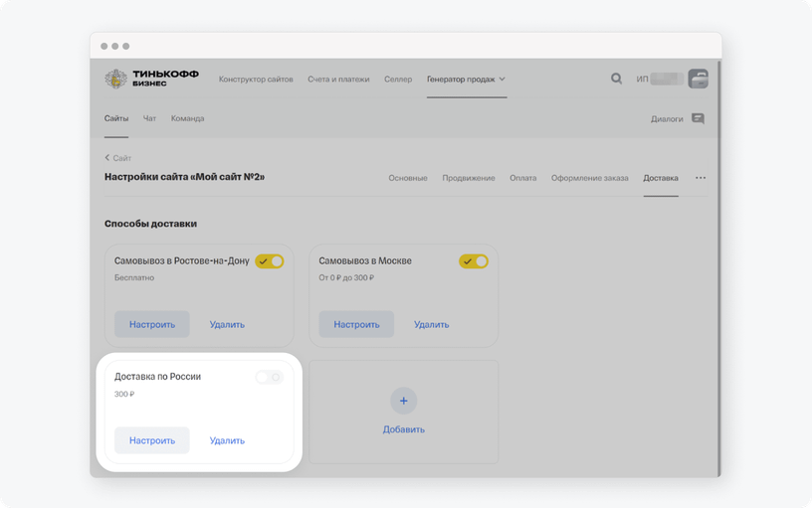
Task: Disable Самовывоз в Москве toggle
Action: 474,261
